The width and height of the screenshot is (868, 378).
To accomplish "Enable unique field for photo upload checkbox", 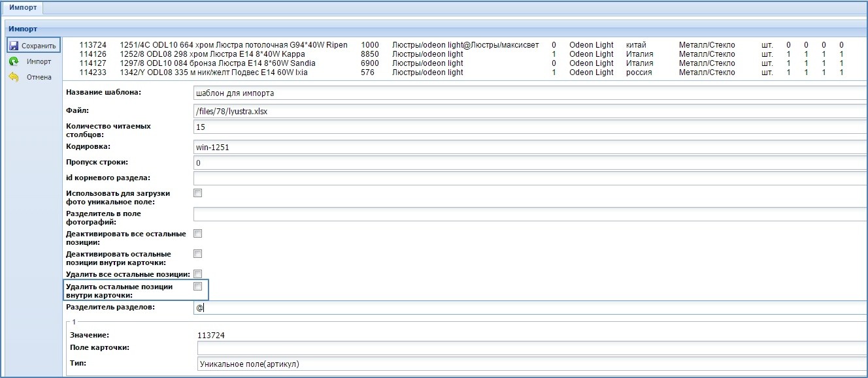I will click(x=198, y=193).
